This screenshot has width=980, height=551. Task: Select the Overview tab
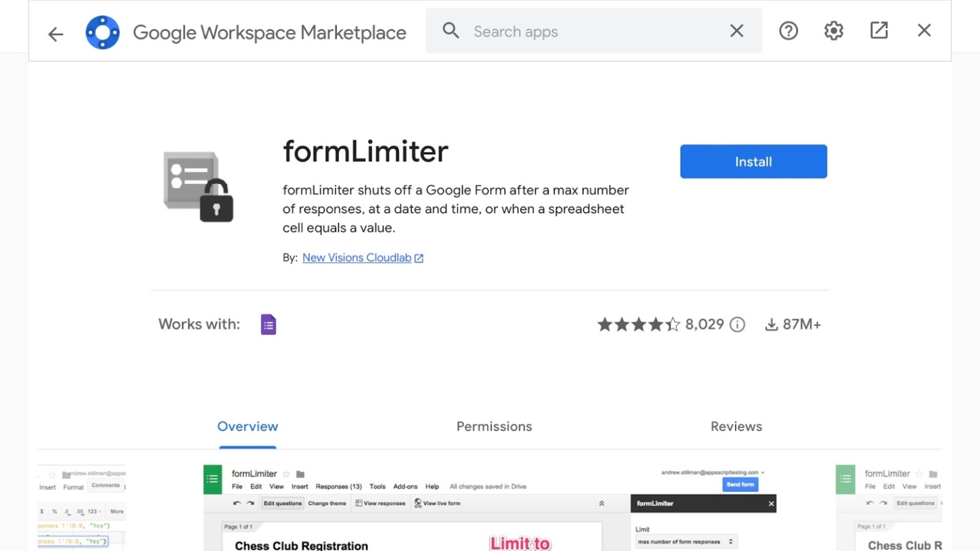click(248, 426)
